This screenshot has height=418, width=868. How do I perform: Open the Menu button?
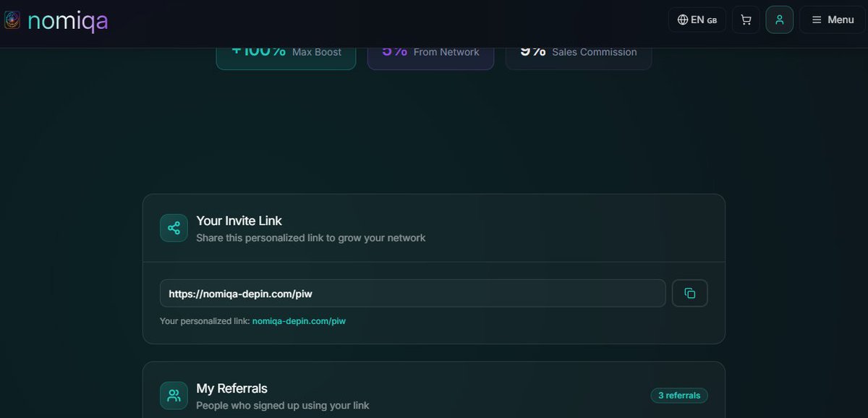coord(833,20)
